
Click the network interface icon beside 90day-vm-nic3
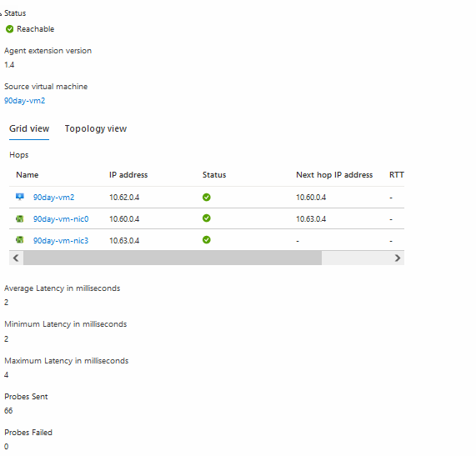tap(20, 240)
